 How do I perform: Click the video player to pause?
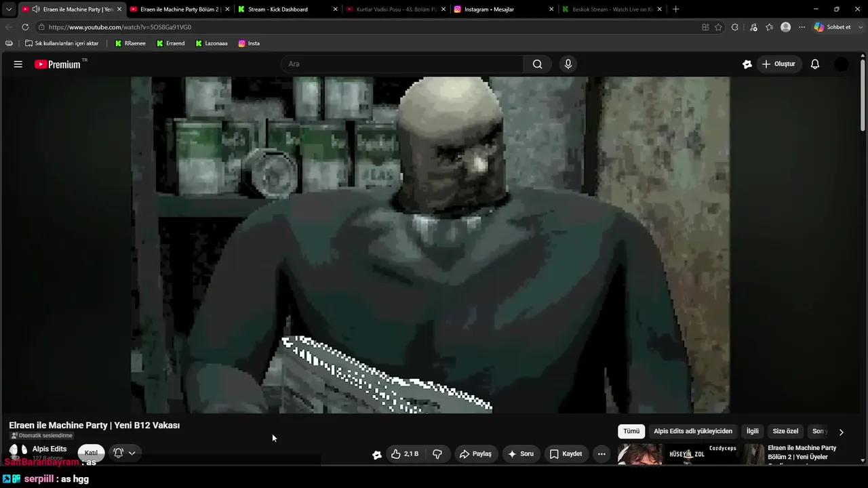(x=431, y=244)
